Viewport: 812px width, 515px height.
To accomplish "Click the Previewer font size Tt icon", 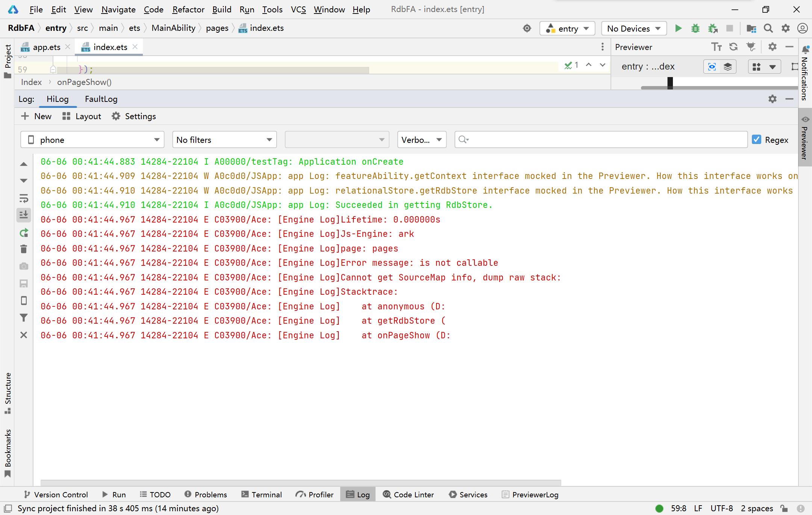I will [717, 47].
